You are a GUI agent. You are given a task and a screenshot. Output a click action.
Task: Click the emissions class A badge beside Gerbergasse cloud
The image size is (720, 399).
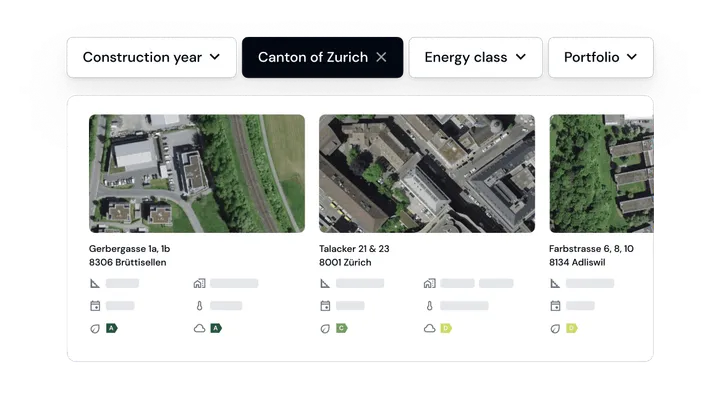(x=216, y=328)
